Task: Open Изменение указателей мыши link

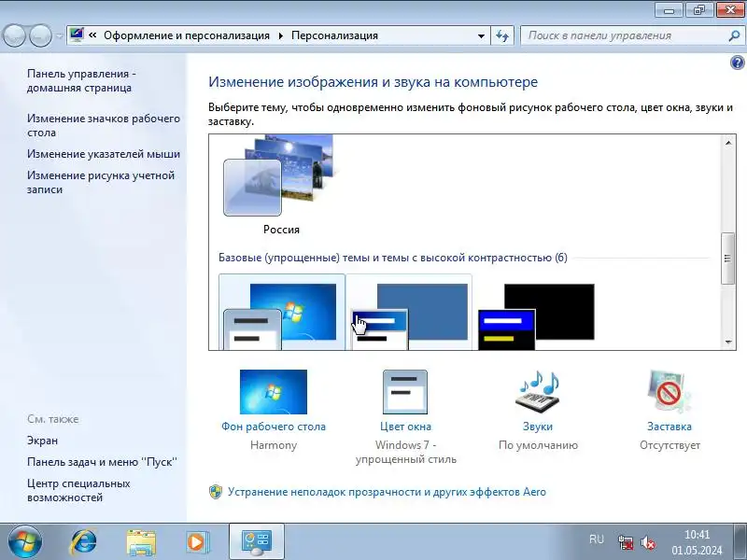Action: tap(104, 154)
